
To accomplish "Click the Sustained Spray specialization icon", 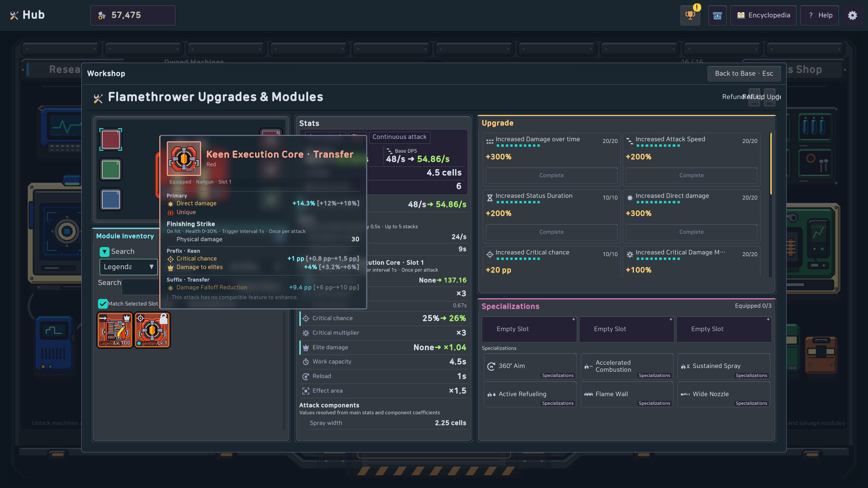I will coord(685,366).
